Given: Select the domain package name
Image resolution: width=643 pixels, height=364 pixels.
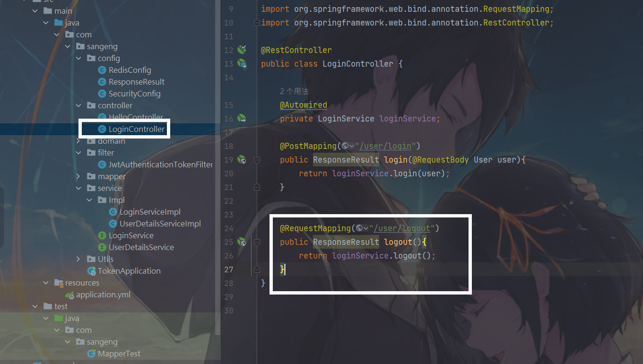Looking at the screenshot, I should [x=112, y=141].
